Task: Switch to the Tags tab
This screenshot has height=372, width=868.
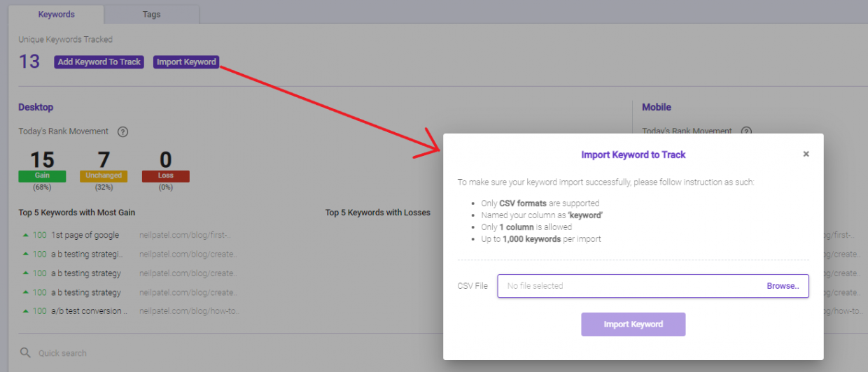Action: (151, 14)
